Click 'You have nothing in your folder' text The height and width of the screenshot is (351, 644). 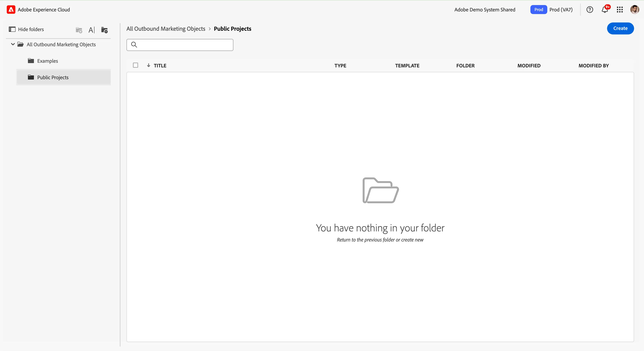[380, 228]
